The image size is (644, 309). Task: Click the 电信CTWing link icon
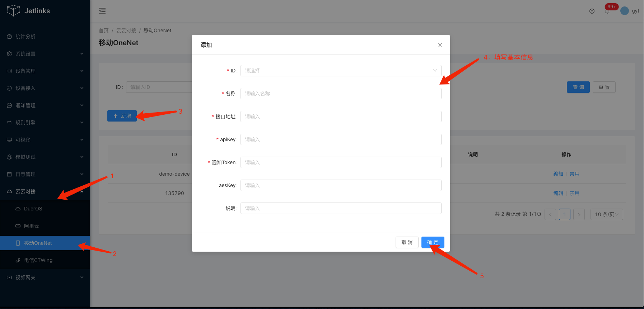18,260
